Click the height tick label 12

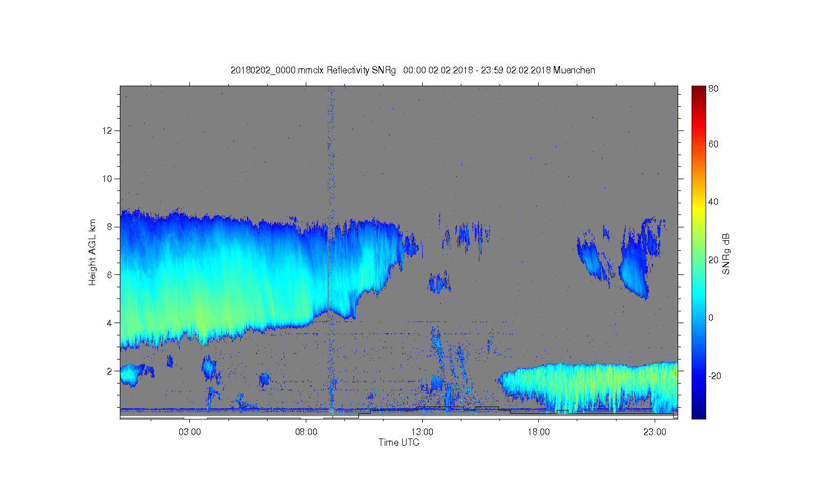108,130
